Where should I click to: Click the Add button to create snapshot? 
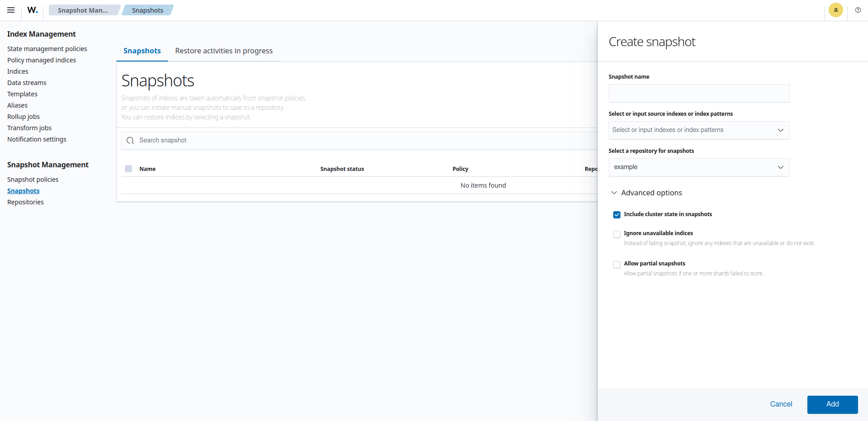coord(832,404)
